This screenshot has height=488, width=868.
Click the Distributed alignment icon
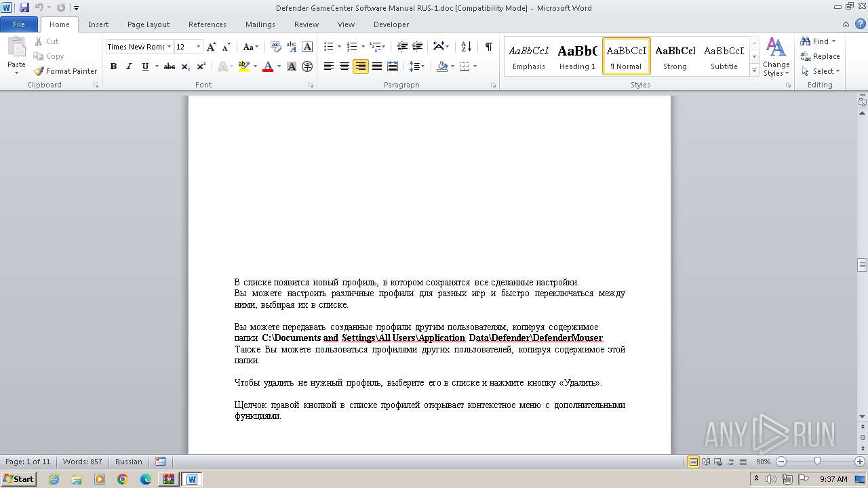(x=393, y=66)
